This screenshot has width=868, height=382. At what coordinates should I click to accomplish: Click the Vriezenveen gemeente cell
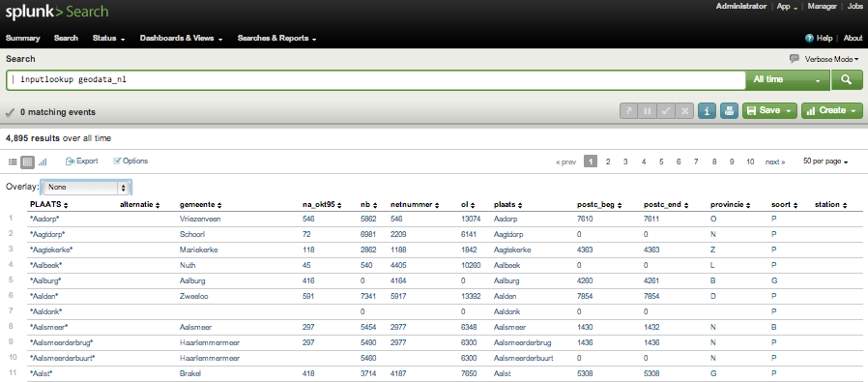tap(200, 220)
